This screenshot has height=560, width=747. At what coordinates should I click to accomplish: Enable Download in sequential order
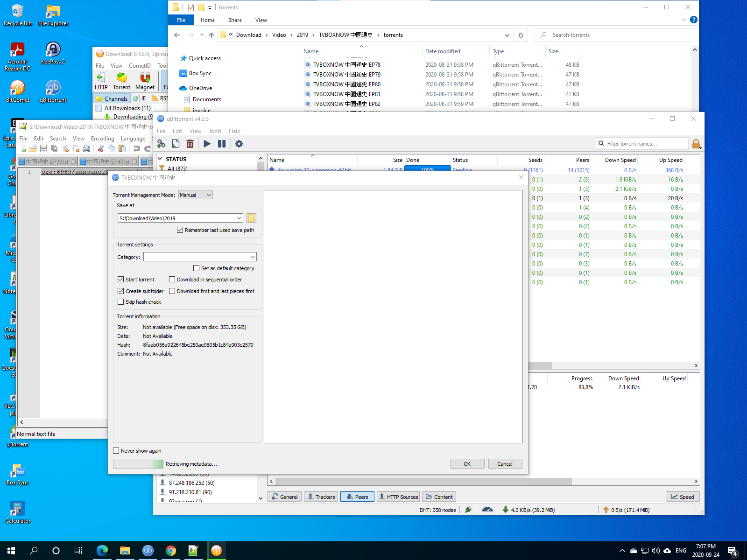coord(205,280)
